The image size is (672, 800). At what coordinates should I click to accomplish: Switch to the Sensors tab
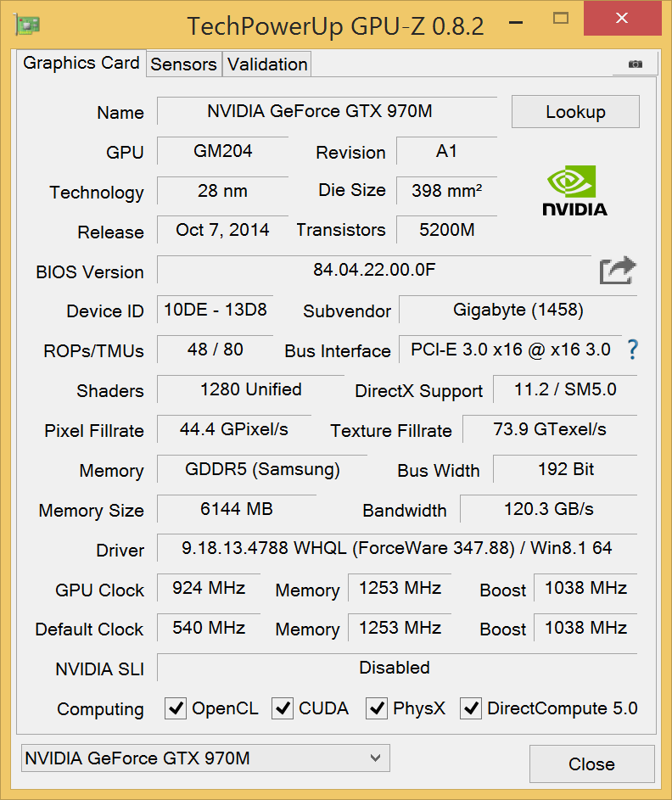(x=183, y=64)
